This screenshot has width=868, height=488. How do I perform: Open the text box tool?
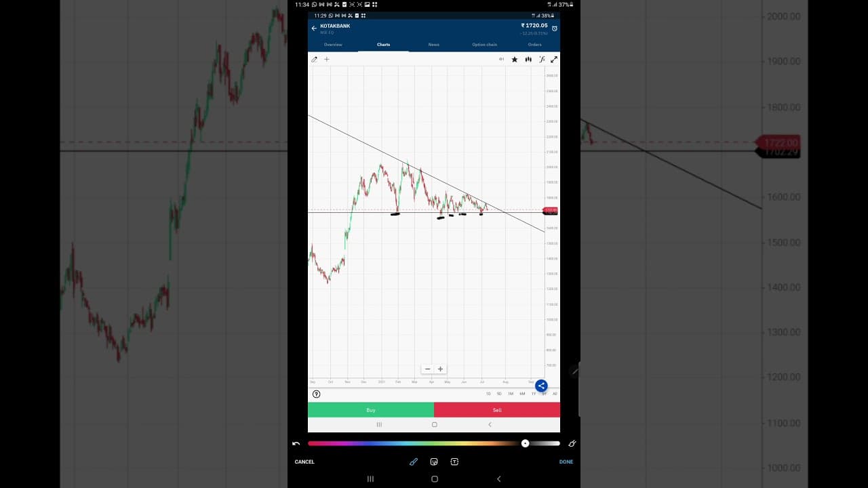tap(454, 462)
